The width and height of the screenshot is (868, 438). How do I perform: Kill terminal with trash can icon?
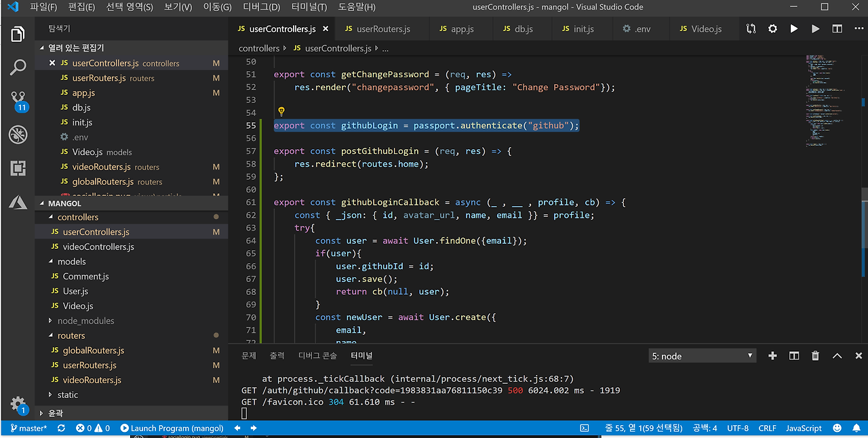(815, 356)
